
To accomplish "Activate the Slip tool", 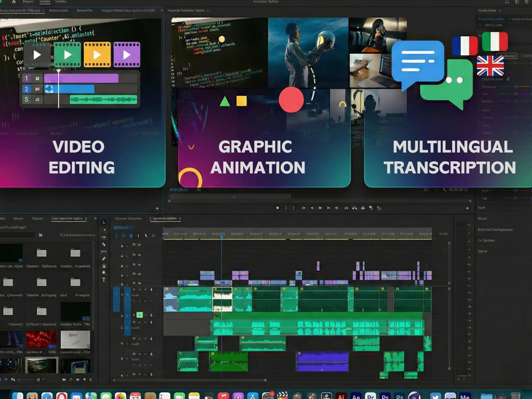I will (x=104, y=252).
